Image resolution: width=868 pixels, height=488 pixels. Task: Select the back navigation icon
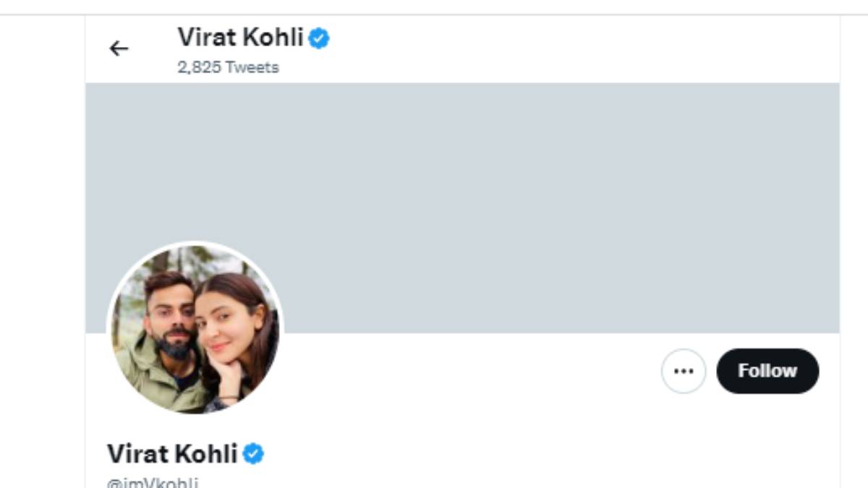pyautogui.click(x=118, y=48)
